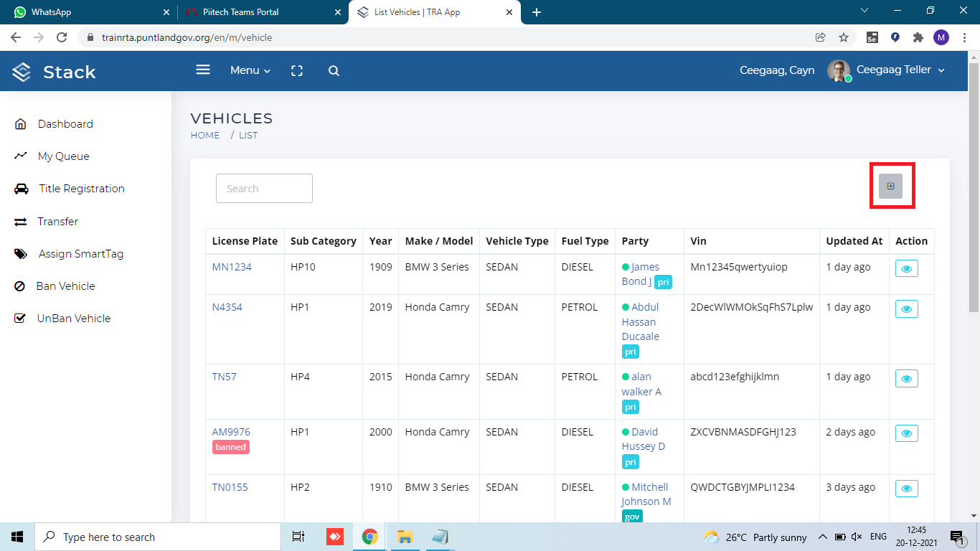Click the Updated At column header
This screenshot has height=551, width=980.
[x=854, y=241]
